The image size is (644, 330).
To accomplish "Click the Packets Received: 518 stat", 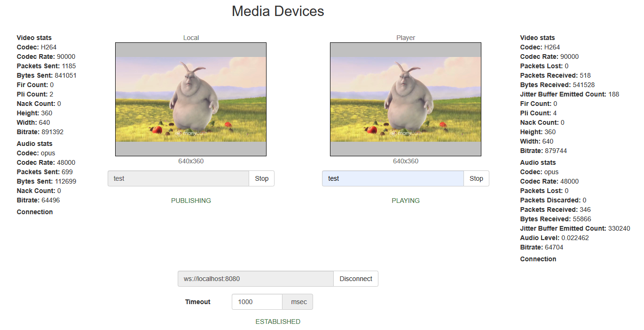I will 556,75.
